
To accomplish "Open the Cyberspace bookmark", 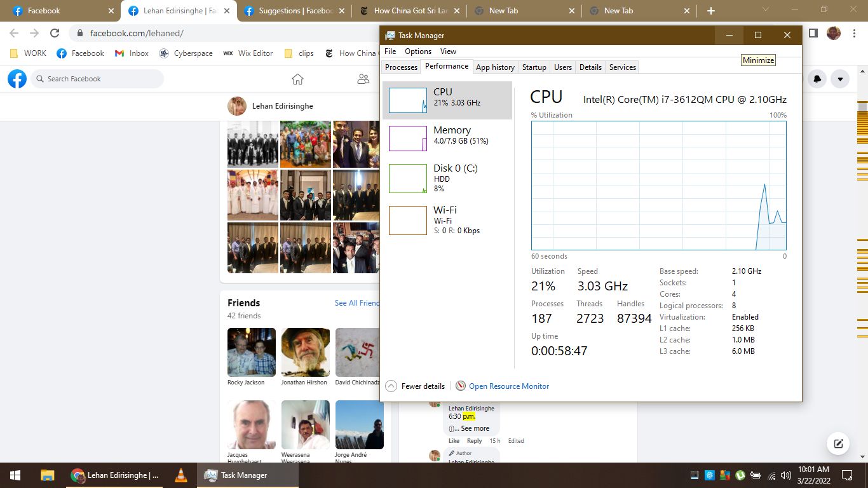I will click(x=186, y=53).
